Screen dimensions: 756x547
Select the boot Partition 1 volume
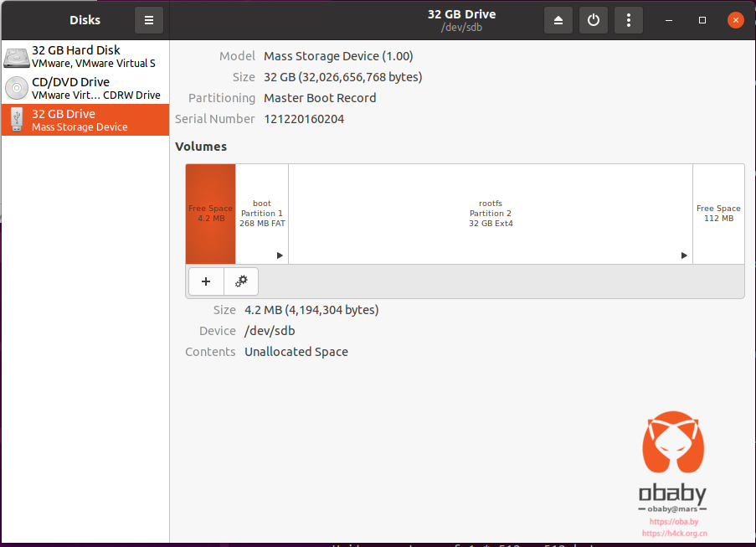[262, 214]
